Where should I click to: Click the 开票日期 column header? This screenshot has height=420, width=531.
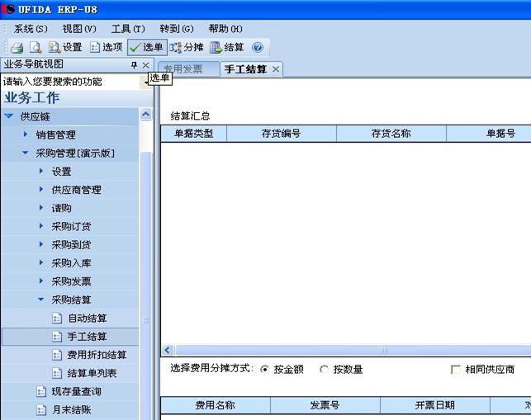(435, 405)
